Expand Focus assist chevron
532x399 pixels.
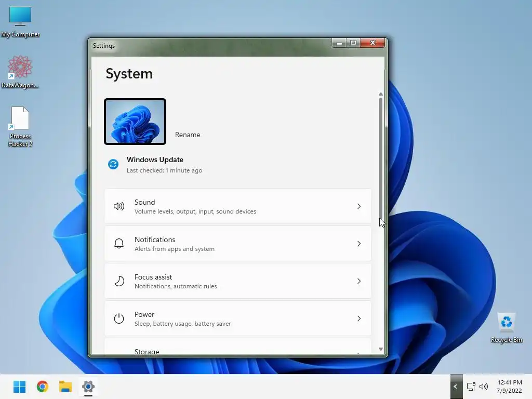(x=359, y=281)
